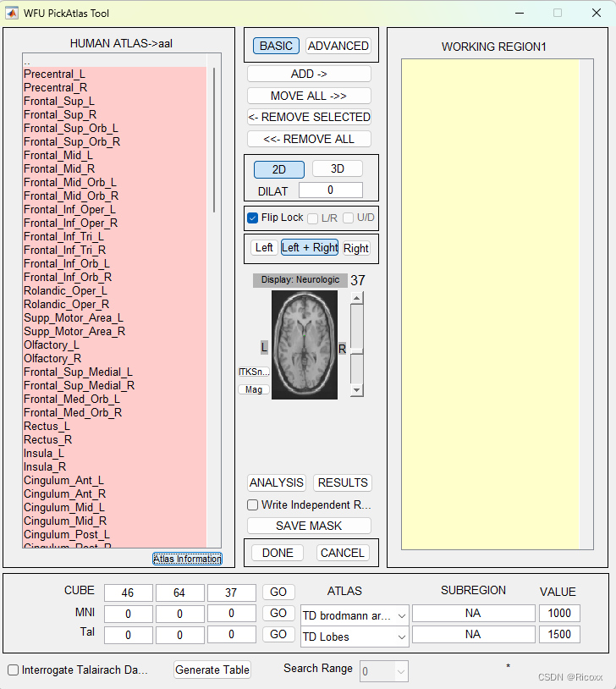This screenshot has width=616, height=689.
Task: Toggle the Flip Lock checkbox
Action: [x=253, y=218]
